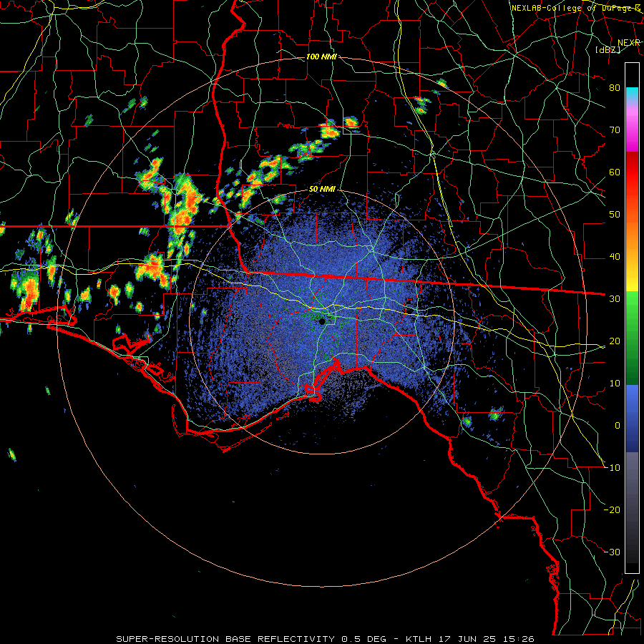Image resolution: width=644 pixels, height=644 pixels.
Task: Click the 0 value on the dBZ scale
Action: tap(618, 426)
